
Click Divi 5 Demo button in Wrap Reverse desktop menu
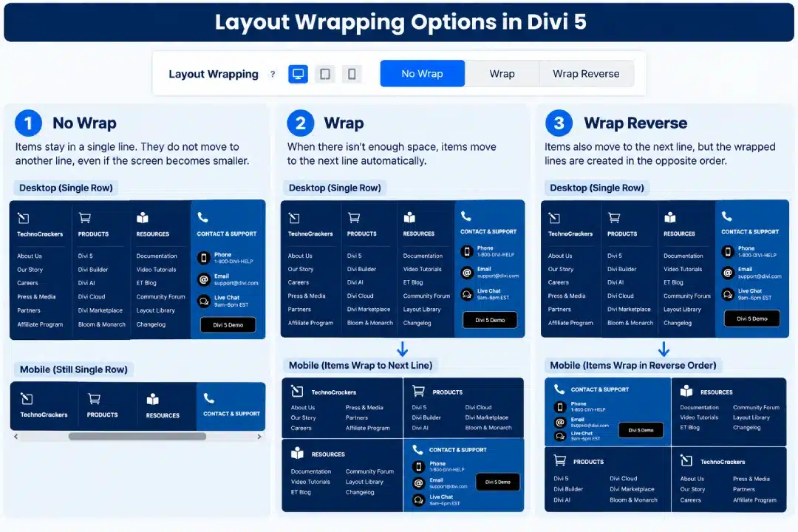pos(752,318)
